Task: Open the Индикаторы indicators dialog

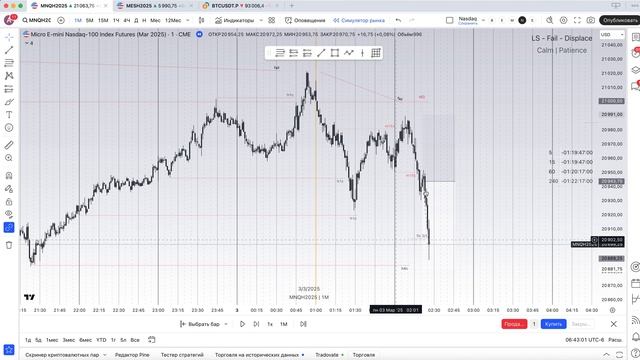Action: pyautogui.click(x=235, y=20)
